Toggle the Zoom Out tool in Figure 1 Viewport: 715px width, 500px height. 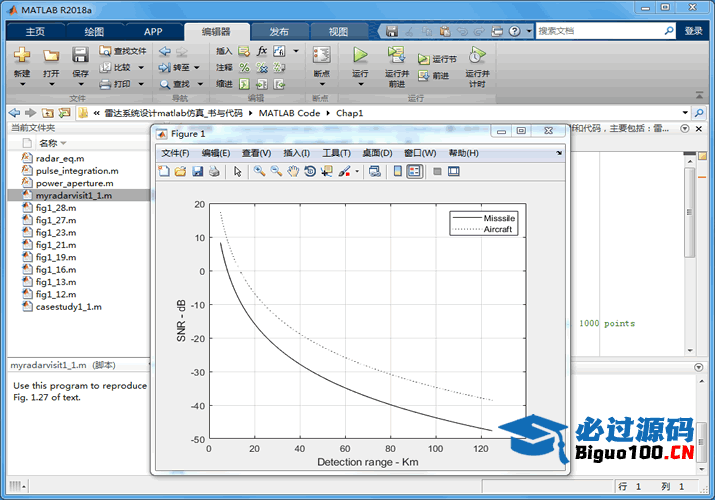click(x=276, y=171)
